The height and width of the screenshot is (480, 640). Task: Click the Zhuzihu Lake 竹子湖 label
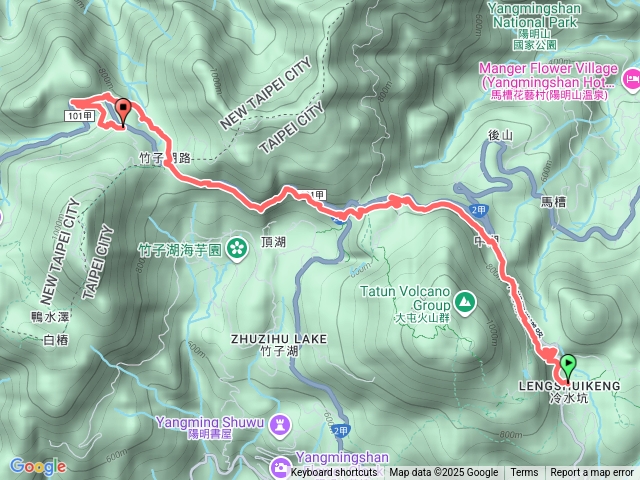click(279, 345)
